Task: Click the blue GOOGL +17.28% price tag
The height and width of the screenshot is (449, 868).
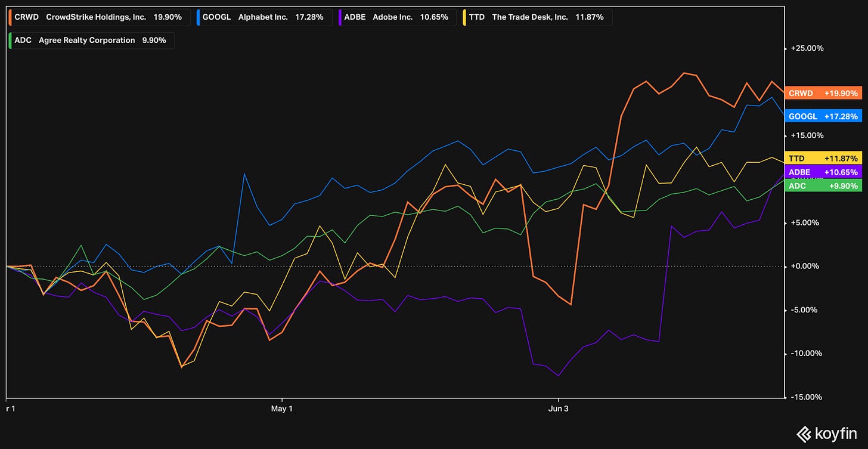Action: point(823,116)
